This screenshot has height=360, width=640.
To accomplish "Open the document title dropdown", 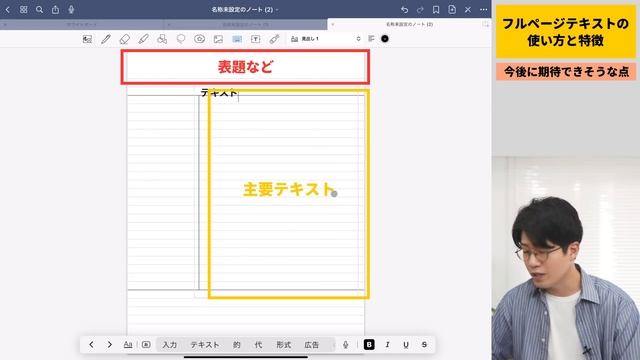I will (245, 9).
